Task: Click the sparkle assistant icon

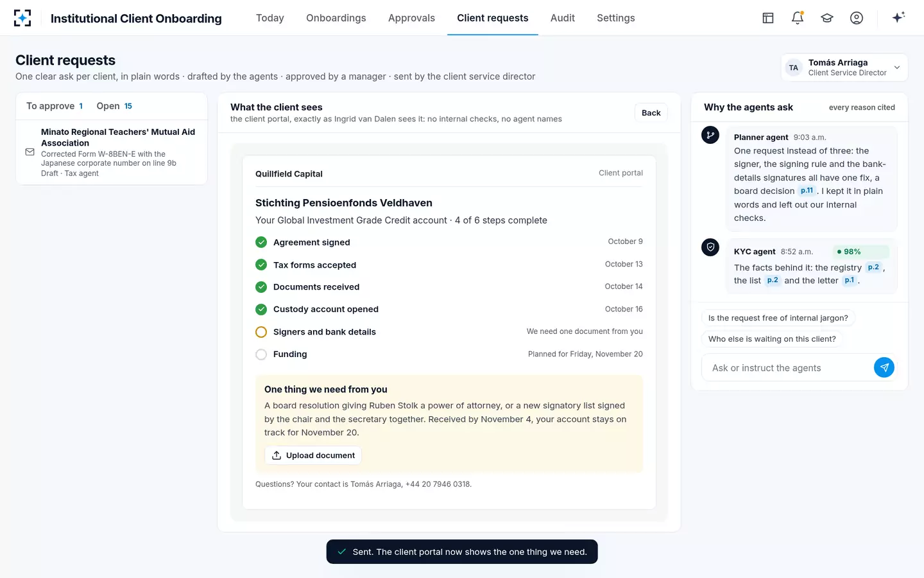Action: (898, 17)
